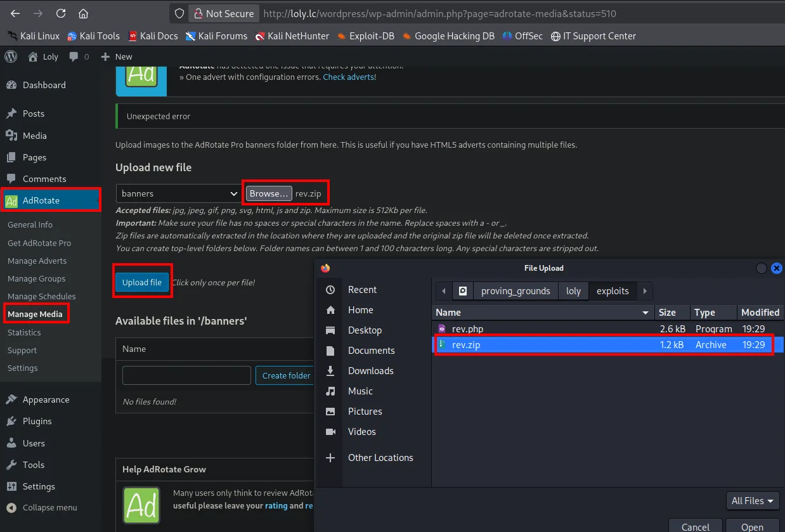Select Recent in file dialog sidebar
Image resolution: width=785 pixels, height=532 pixels.
point(373,290)
